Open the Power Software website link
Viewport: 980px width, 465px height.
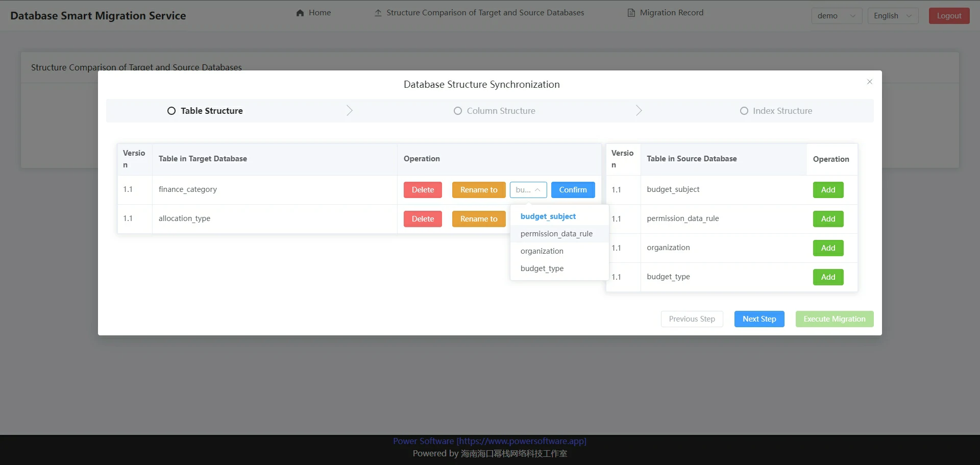click(x=489, y=441)
